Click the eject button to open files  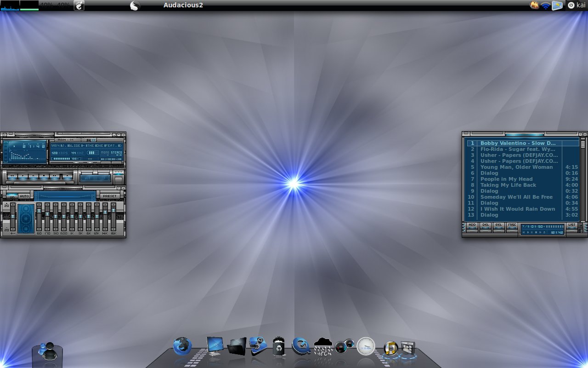[x=68, y=176]
